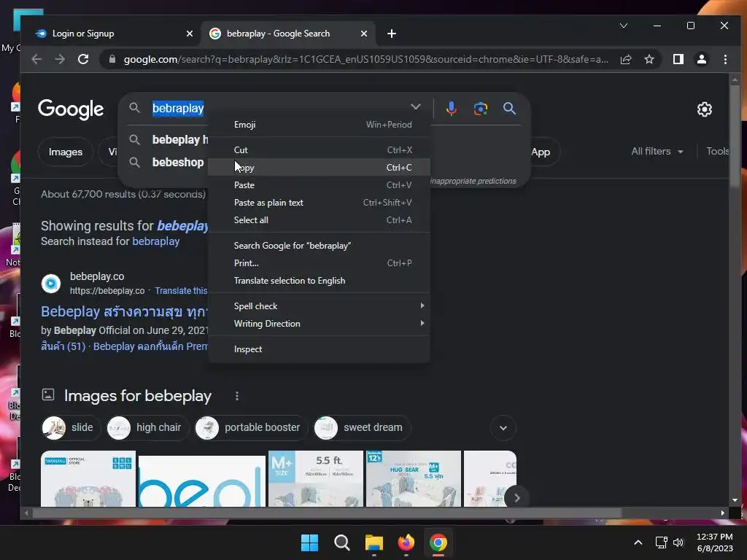747x560 pixels.
Task: Expand the image filter chips chevron
Action: tap(503, 427)
